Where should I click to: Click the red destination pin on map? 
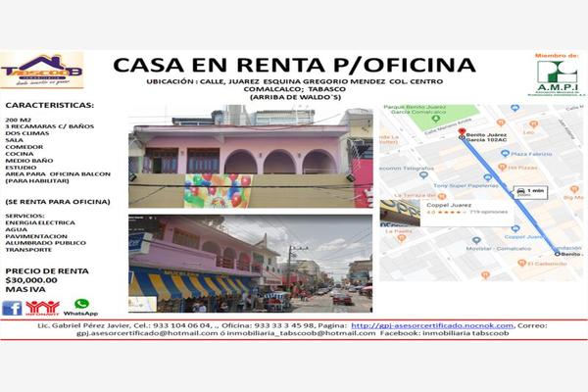pos(463,129)
